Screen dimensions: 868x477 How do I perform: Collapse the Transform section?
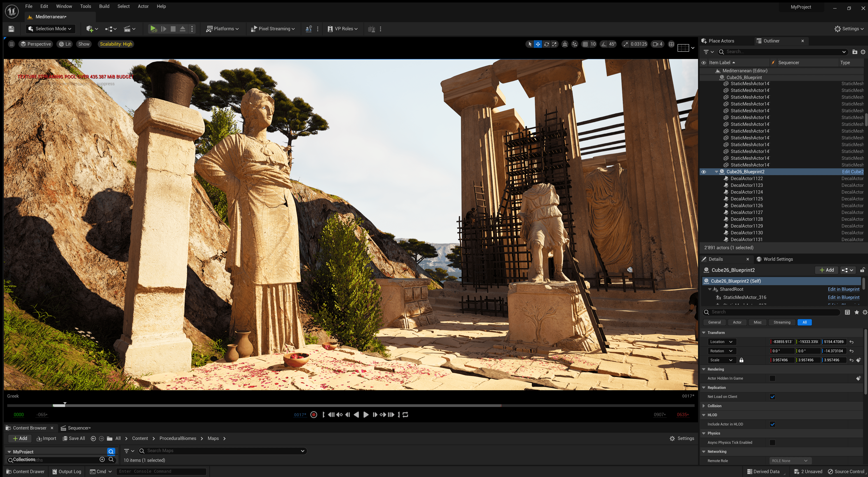[704, 332]
